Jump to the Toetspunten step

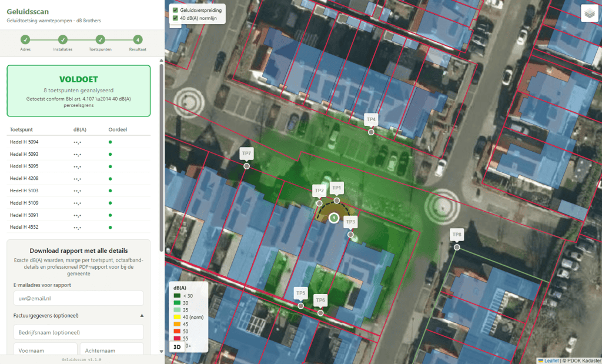[101, 40]
